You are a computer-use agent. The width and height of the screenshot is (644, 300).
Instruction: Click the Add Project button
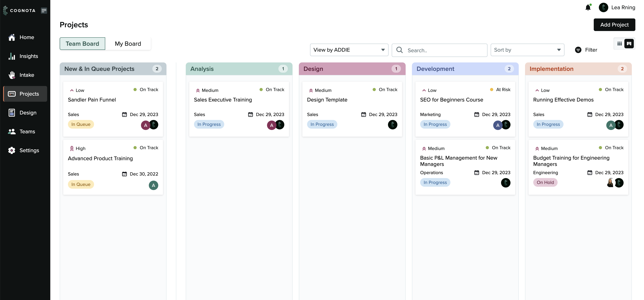[x=614, y=25]
